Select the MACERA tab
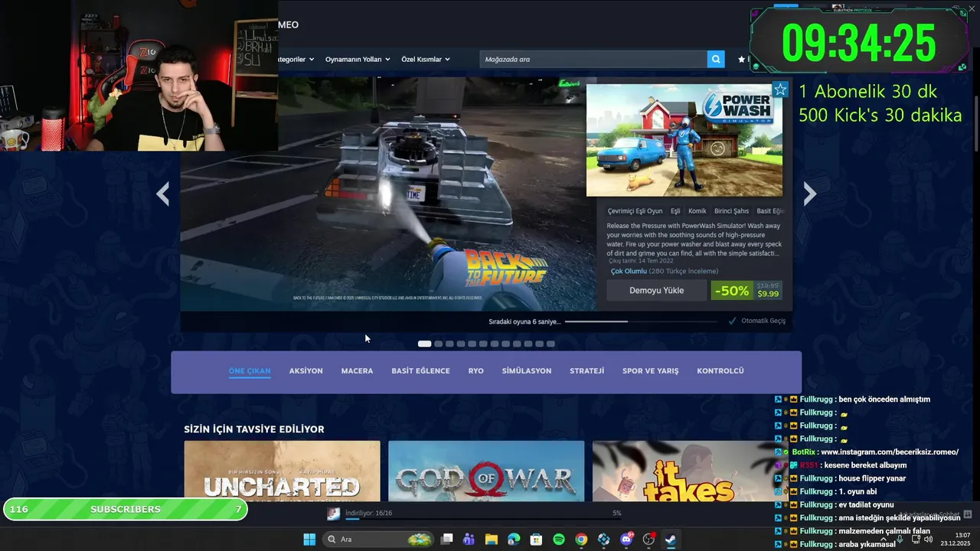Screen dimensions: 980x551 357,371
